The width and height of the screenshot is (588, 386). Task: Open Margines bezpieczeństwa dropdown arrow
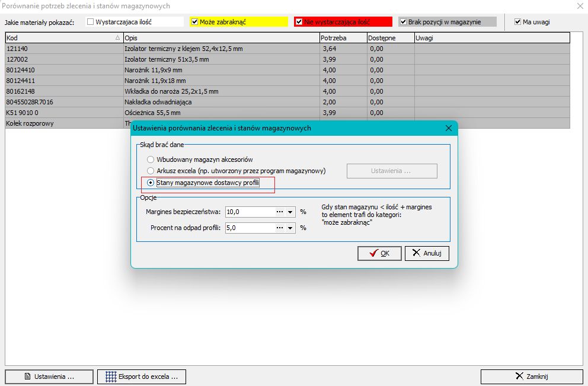coord(290,212)
